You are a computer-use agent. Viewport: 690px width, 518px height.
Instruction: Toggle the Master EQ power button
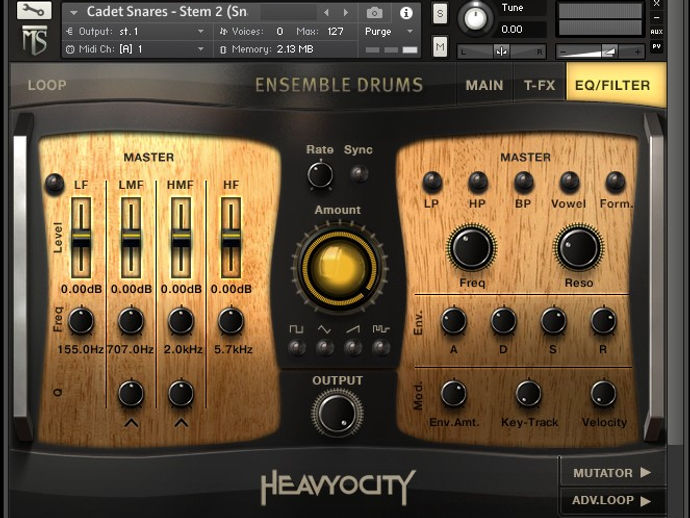coord(55,184)
